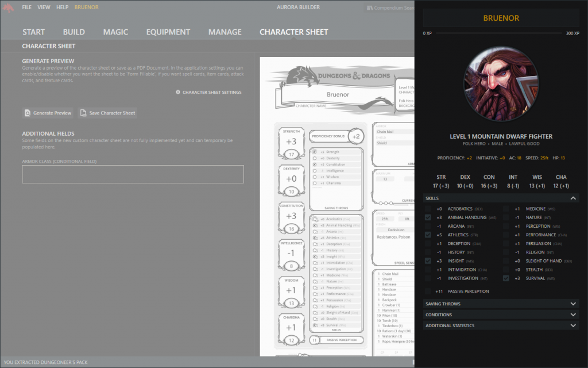Click the CON 16 (+3) ability score
Viewport: 588px width, 368px height.
(x=489, y=181)
